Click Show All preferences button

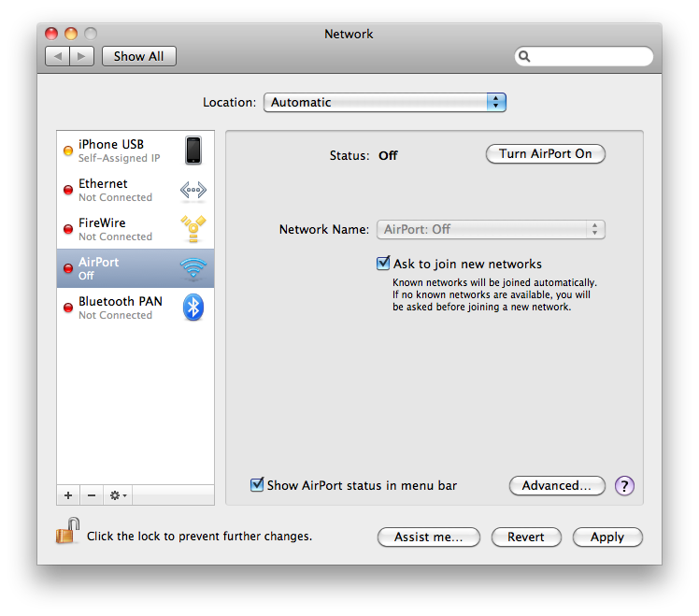[138, 56]
